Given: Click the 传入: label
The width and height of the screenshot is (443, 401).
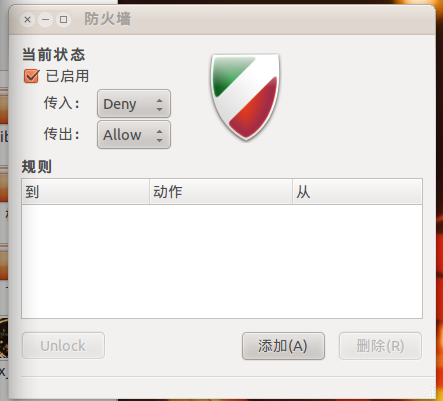Looking at the screenshot, I should coord(62,103).
